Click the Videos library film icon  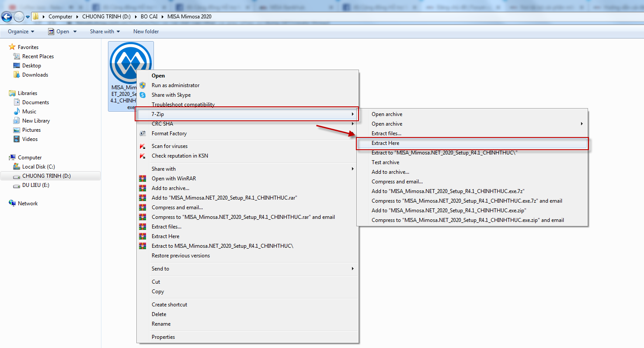pos(17,139)
